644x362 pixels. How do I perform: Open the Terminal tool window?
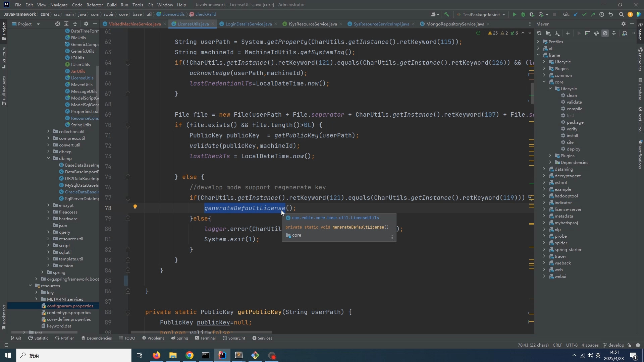[205, 338]
